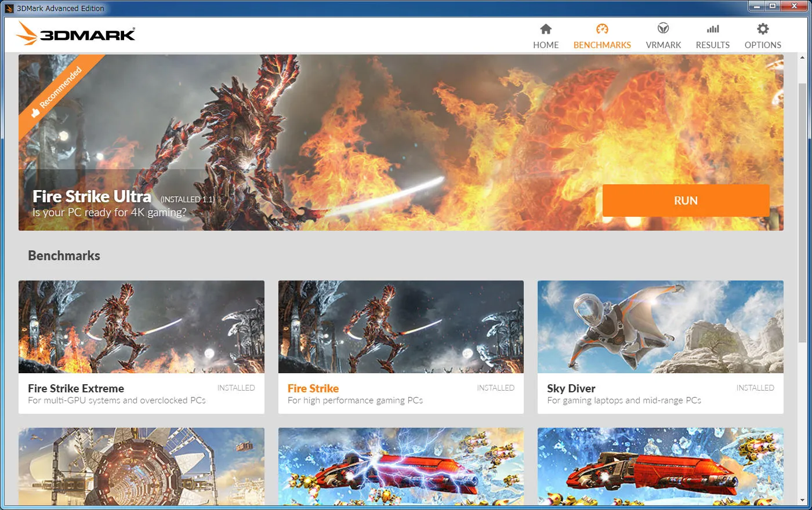This screenshot has height=510, width=812.
Task: Click the Benchmarks gauge icon
Action: [602, 29]
